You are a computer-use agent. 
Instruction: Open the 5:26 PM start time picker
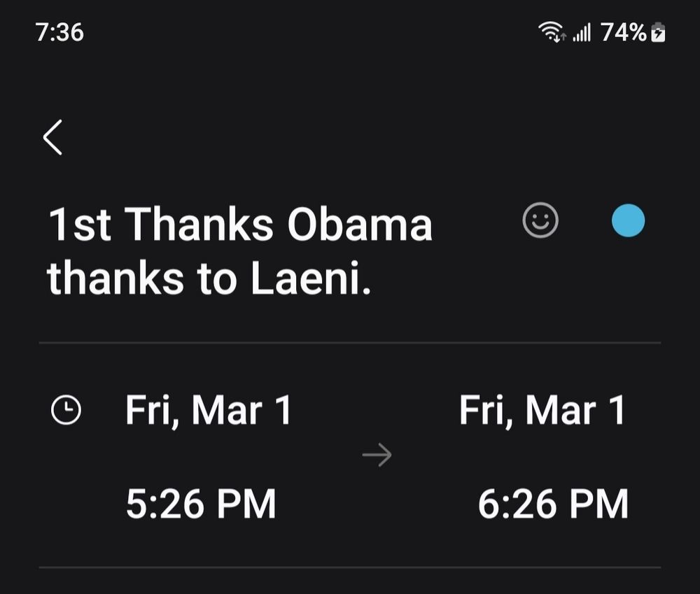[201, 504]
